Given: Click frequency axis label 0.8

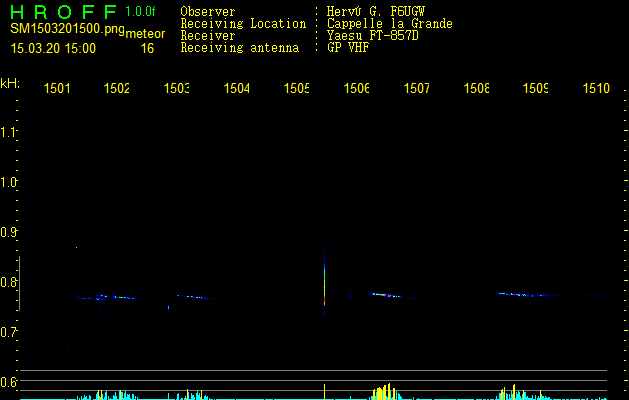Looking at the screenshot, I should coord(8,282).
